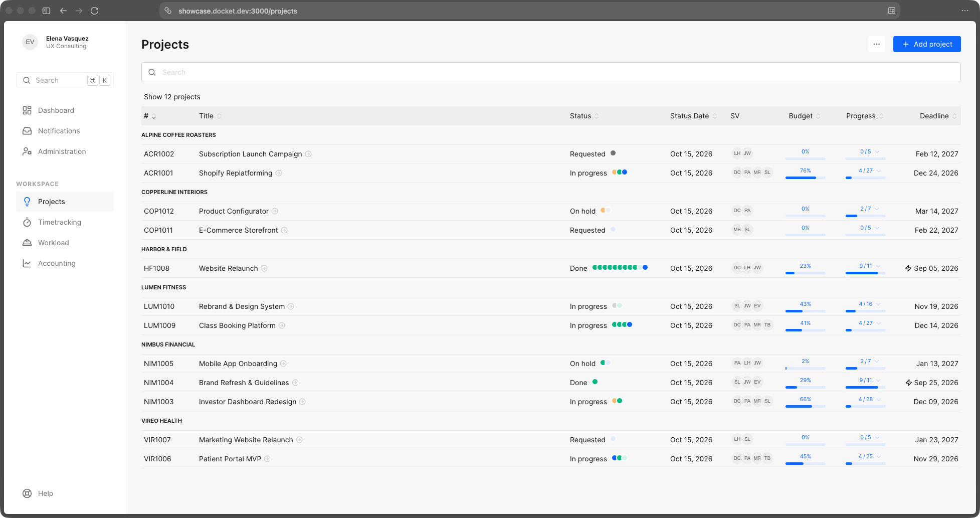
Task: Open arrow icon beside Mobile App Onboarding
Action: coord(284,364)
